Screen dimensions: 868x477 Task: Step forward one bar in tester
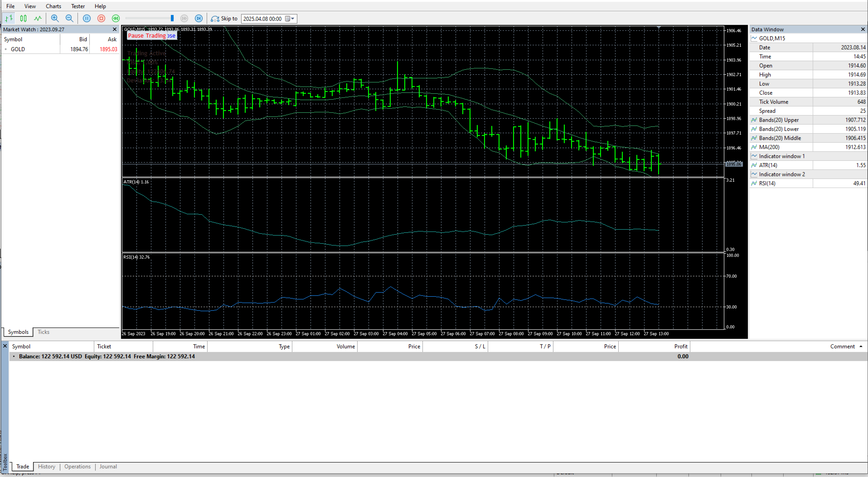pos(199,19)
